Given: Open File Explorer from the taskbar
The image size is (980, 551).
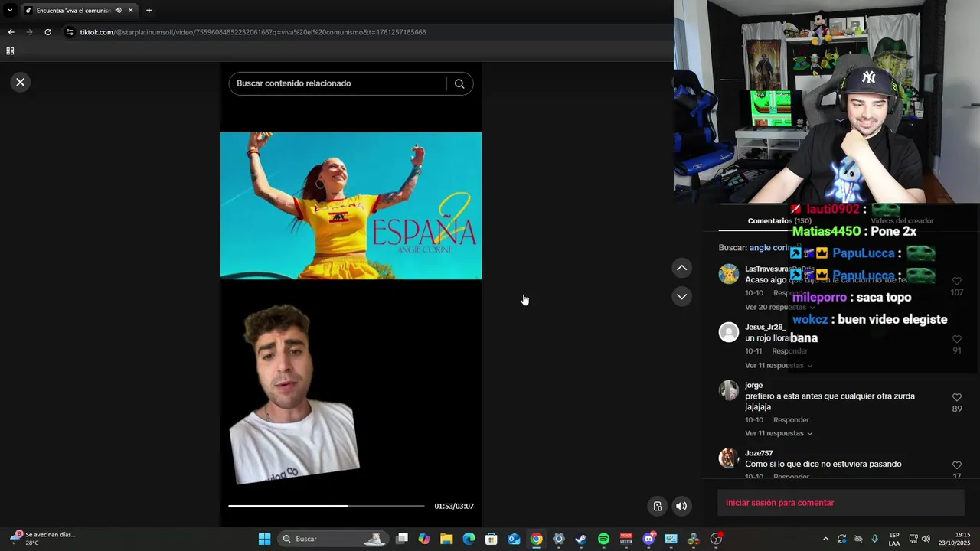Looking at the screenshot, I should point(446,539).
